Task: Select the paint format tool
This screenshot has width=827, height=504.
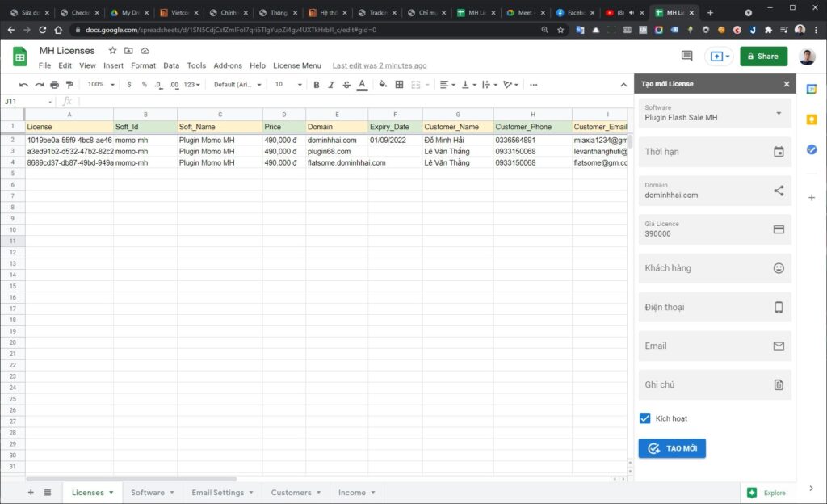Action: 69,85
